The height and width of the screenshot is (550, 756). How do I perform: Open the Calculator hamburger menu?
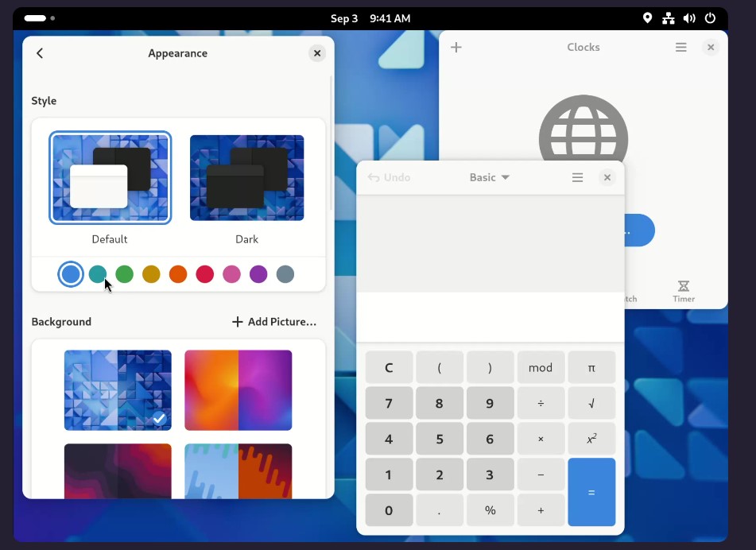(577, 177)
